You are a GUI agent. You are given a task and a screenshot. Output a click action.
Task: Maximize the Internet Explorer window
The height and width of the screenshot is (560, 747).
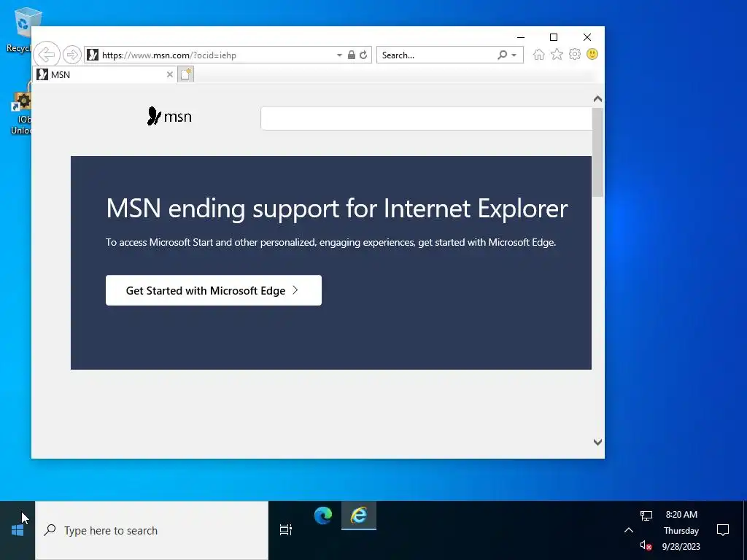pos(554,37)
